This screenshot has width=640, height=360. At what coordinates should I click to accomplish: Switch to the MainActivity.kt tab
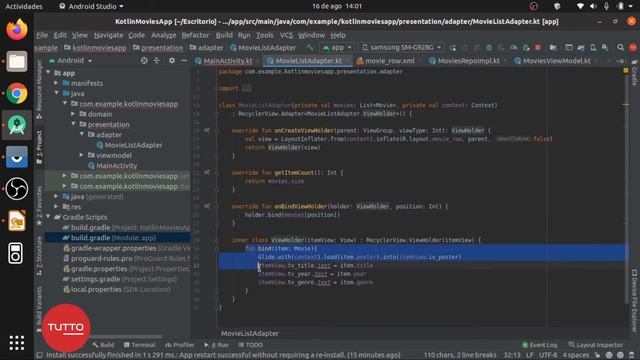pyautogui.click(x=227, y=61)
